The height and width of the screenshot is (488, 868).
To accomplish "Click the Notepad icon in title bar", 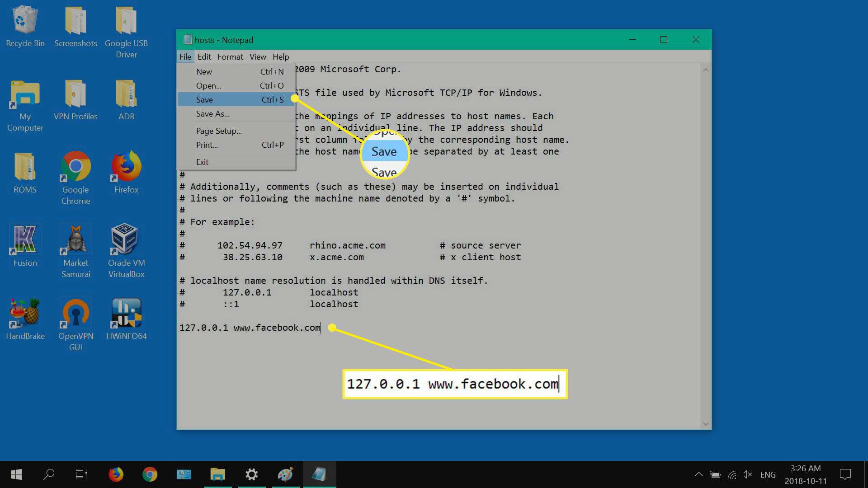I will click(187, 40).
